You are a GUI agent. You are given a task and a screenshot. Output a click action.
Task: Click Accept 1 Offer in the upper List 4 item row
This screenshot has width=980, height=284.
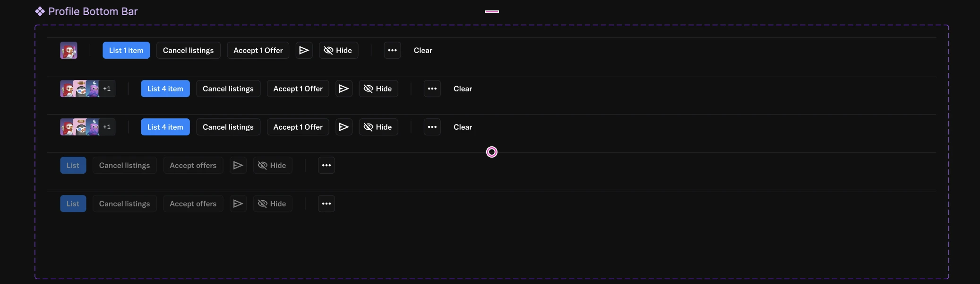pos(298,89)
